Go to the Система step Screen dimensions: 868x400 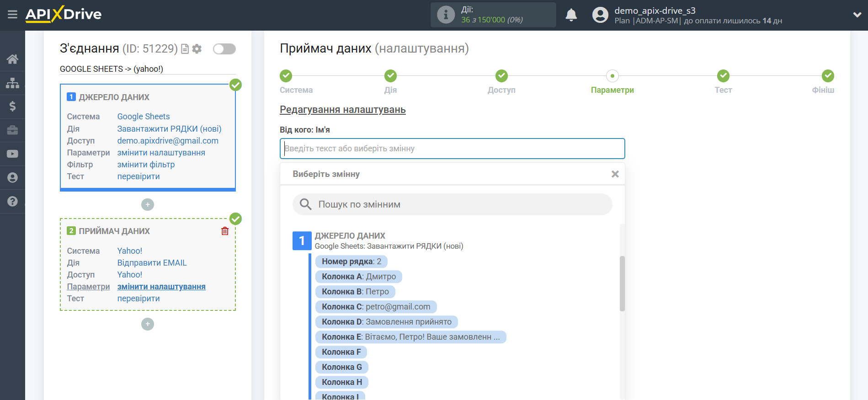pyautogui.click(x=286, y=75)
